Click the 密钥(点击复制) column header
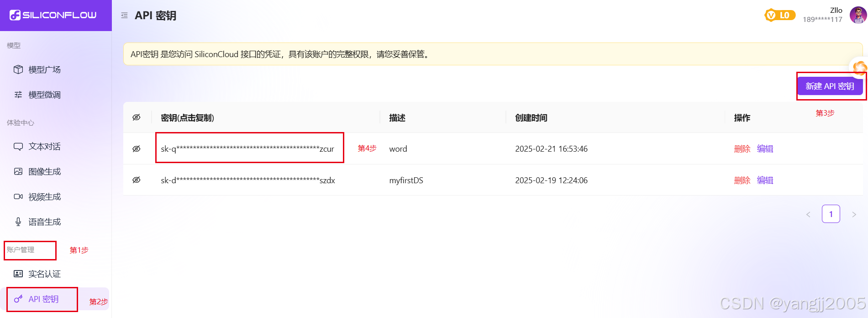This screenshot has height=318, width=868. click(187, 118)
